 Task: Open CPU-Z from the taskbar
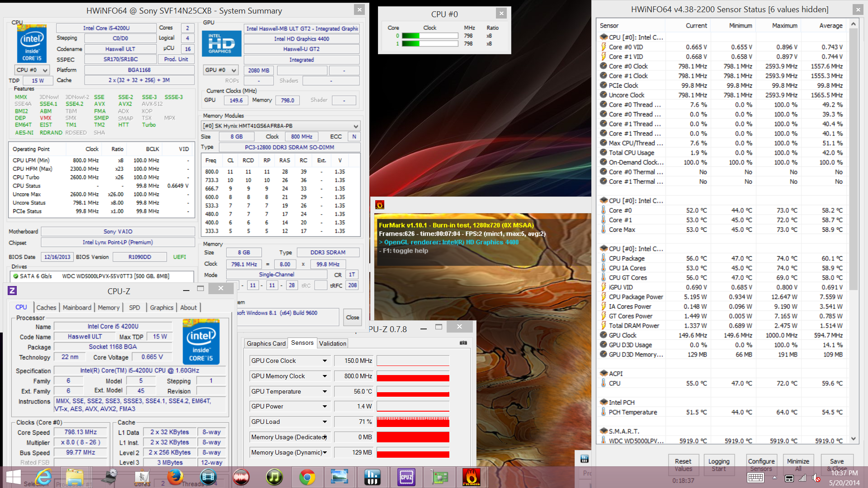coord(406,477)
